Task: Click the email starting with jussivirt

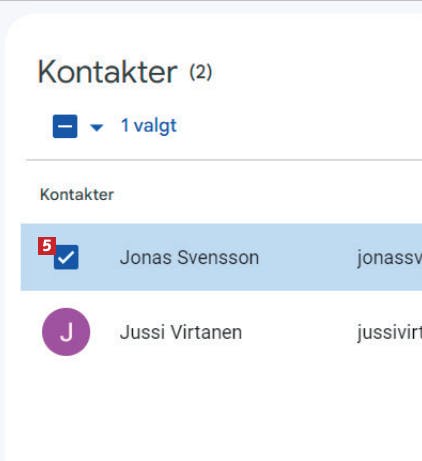Action: pos(389,332)
